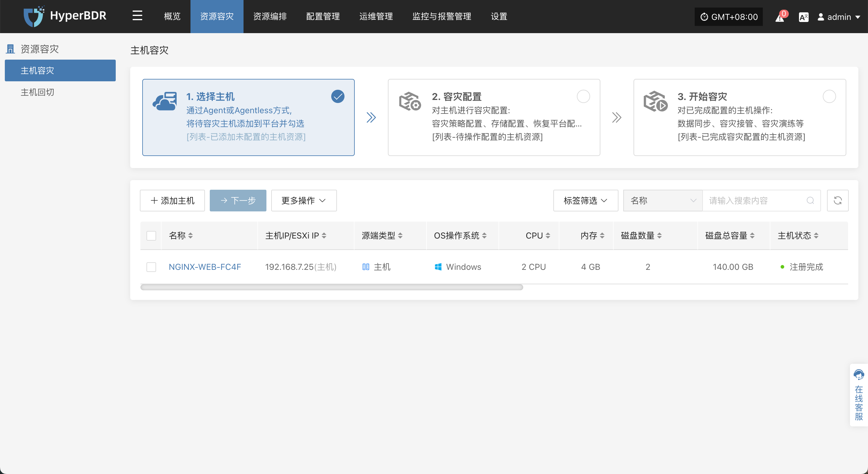This screenshot has width=868, height=474.
Task: Open the 概览 menu tab
Action: coord(172,17)
